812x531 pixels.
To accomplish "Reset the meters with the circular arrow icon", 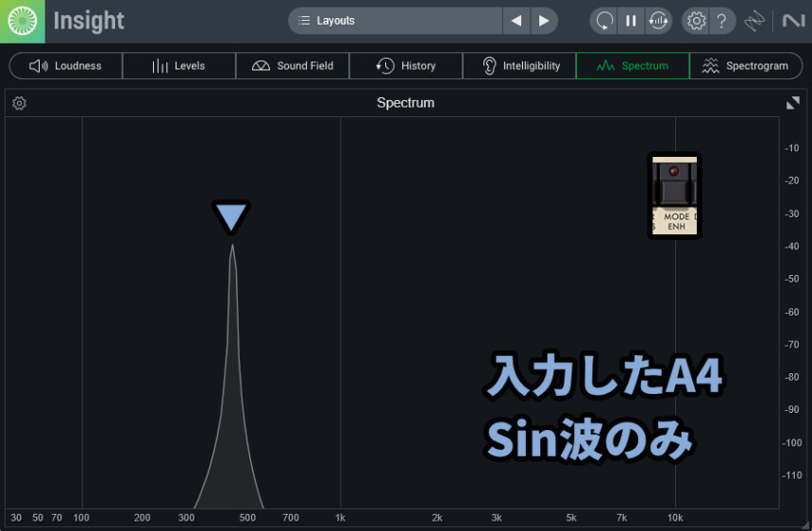I will pyautogui.click(x=604, y=21).
